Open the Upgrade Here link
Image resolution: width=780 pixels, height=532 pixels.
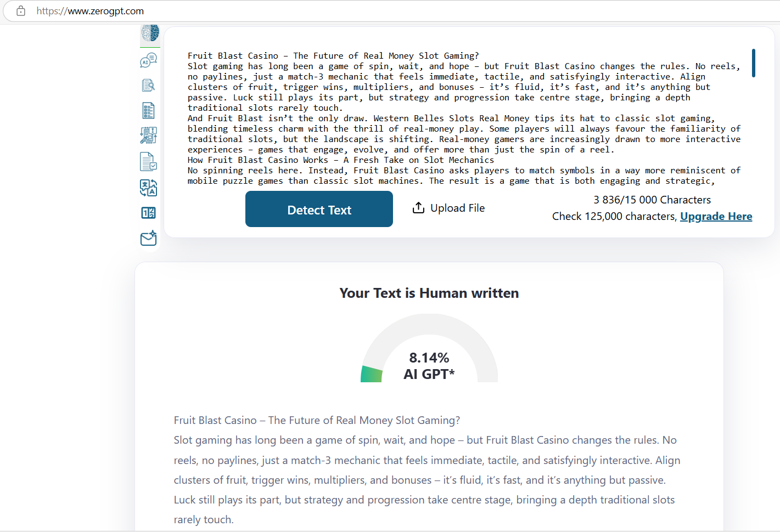716,216
